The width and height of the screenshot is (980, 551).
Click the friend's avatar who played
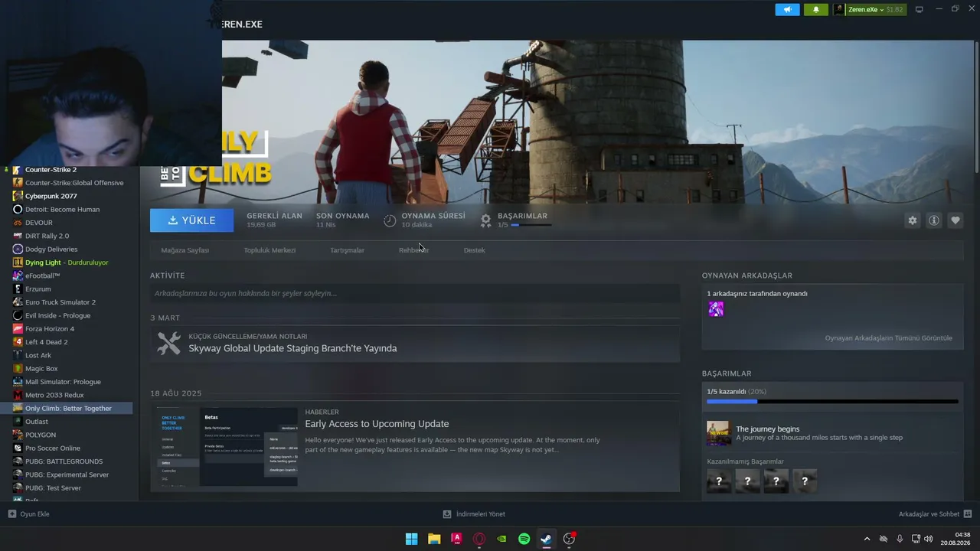click(x=716, y=309)
